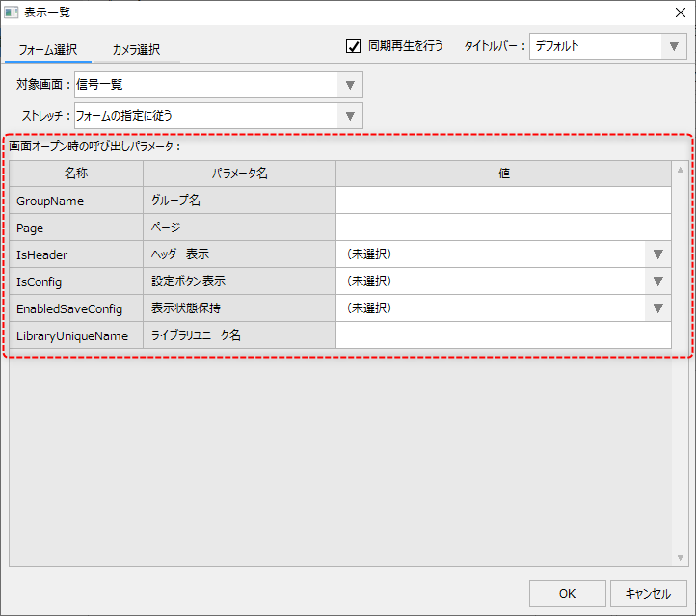Click the キャンセル button
Screen dimensions: 696x616
[x=648, y=594]
